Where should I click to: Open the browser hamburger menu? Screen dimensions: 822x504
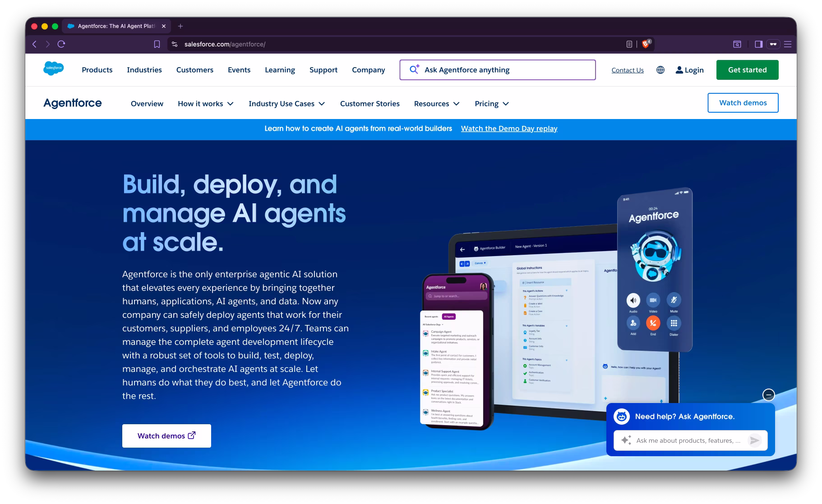point(788,44)
